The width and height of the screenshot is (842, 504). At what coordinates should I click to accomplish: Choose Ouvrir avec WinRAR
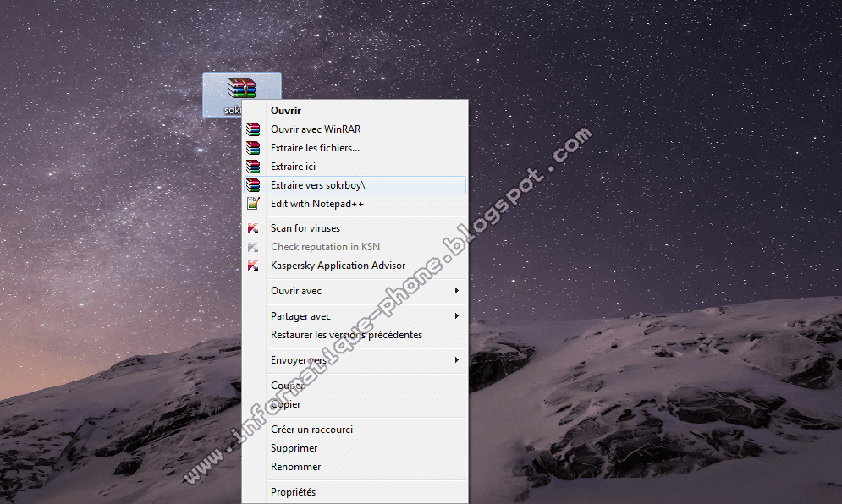coord(355,129)
